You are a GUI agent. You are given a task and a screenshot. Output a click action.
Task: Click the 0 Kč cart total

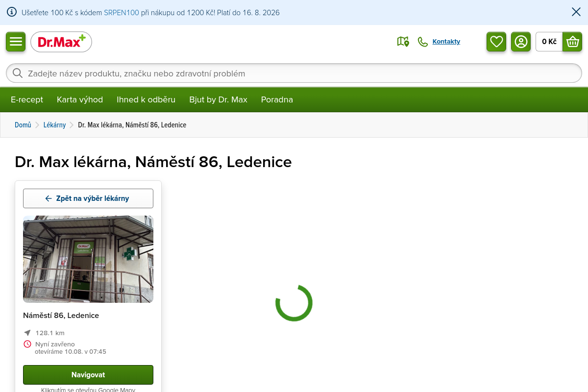pyautogui.click(x=549, y=42)
